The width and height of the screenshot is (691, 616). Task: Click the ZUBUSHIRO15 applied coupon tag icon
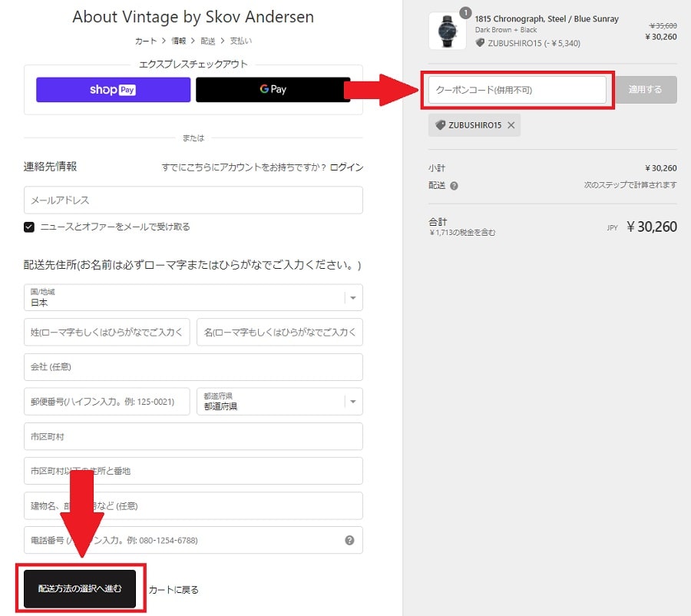coord(440,125)
